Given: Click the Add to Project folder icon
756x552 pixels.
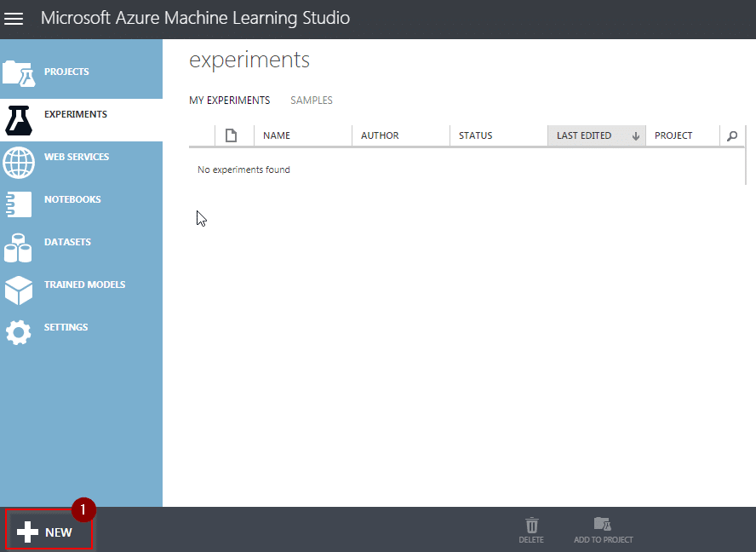Looking at the screenshot, I should (603, 524).
